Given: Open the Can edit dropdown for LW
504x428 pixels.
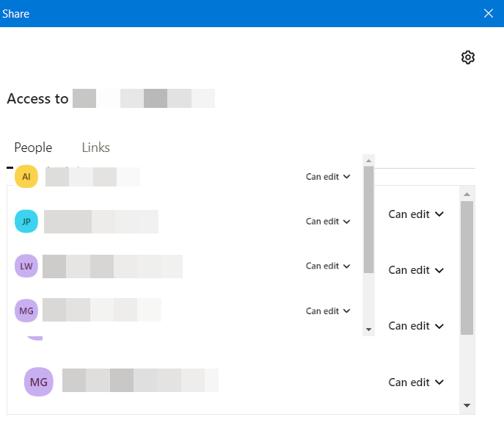Looking at the screenshot, I should [328, 266].
